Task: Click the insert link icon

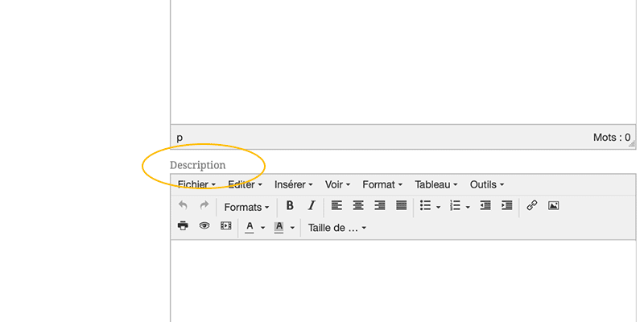Action: click(x=531, y=206)
